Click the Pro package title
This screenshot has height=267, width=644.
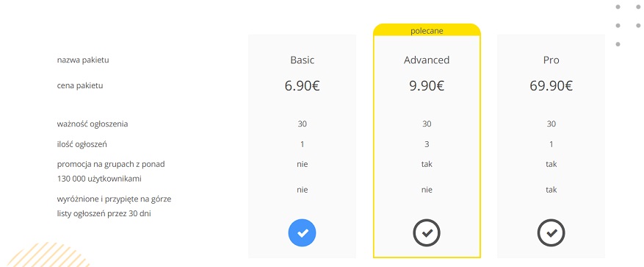pos(551,60)
